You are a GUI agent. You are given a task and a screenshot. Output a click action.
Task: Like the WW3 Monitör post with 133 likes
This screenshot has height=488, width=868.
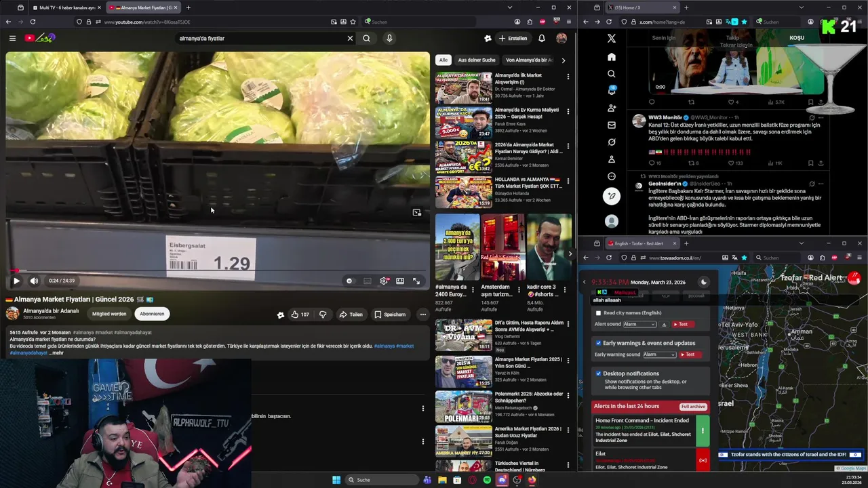click(736, 163)
